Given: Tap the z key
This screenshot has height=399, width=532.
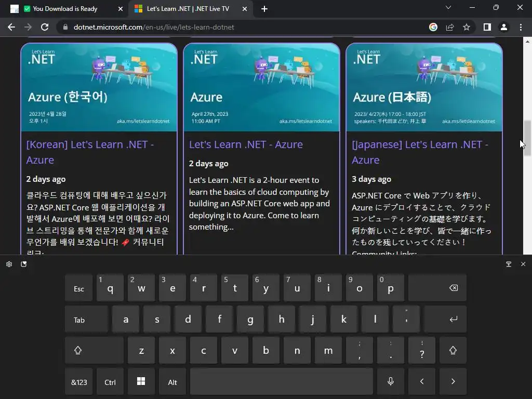Looking at the screenshot, I should (x=141, y=350).
